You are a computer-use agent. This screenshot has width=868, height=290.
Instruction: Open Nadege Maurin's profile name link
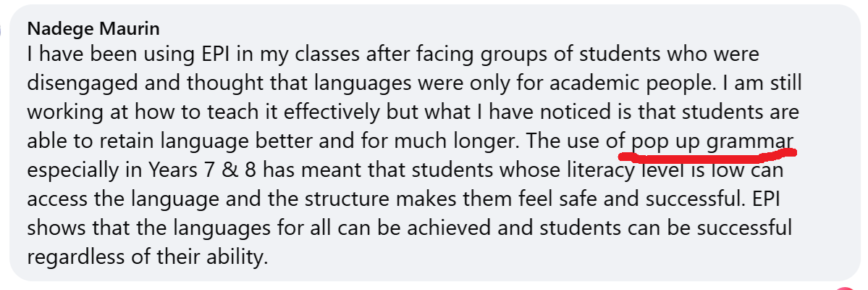tap(93, 29)
